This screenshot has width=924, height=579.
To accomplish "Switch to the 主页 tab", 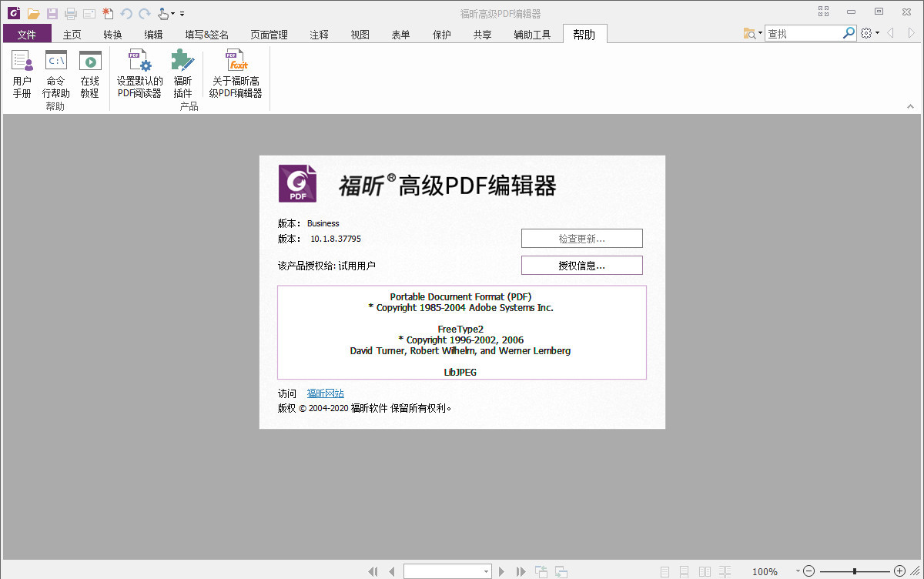I will pyautogui.click(x=72, y=34).
